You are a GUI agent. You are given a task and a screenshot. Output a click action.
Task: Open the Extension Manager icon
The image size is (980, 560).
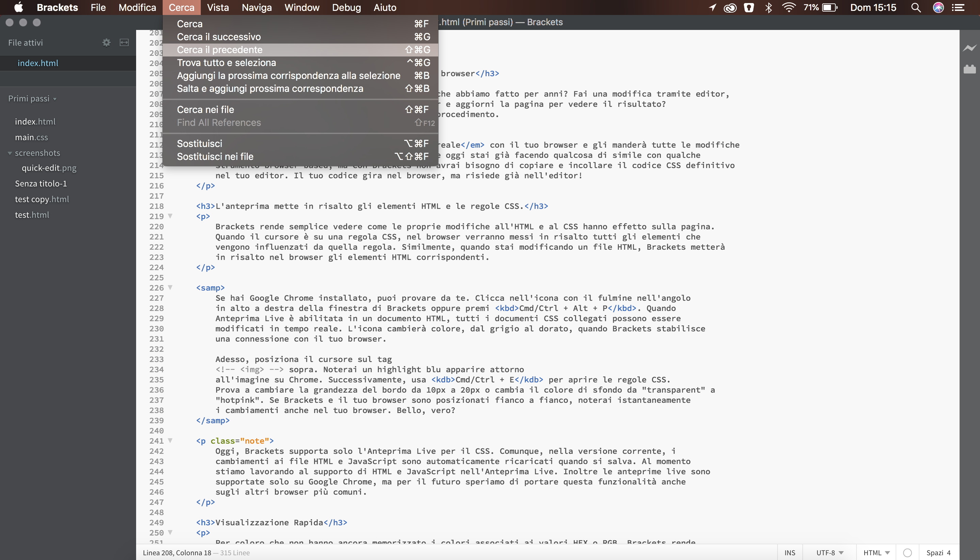point(969,69)
